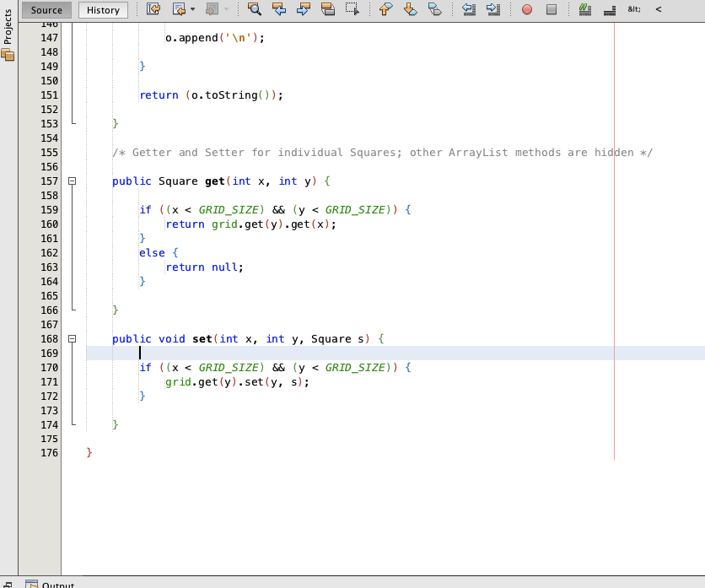The width and height of the screenshot is (705, 588).
Task: Select the Find Selection magnifier icon
Action: [x=255, y=9]
